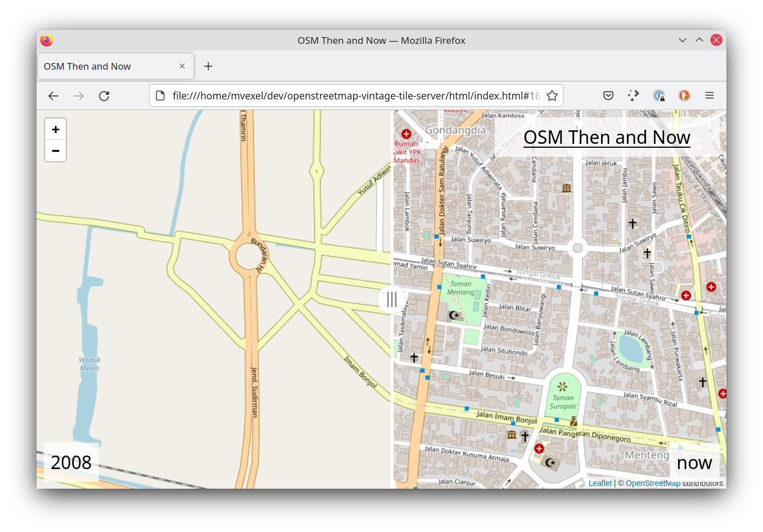Viewport: 763px width, 532px height.
Task: Click the red hospital marker by Rumah Sakit YPK
Action: click(407, 134)
